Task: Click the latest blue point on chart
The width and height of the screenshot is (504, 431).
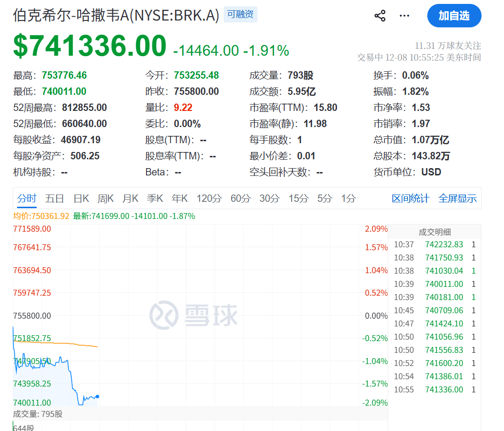Action: [98, 396]
